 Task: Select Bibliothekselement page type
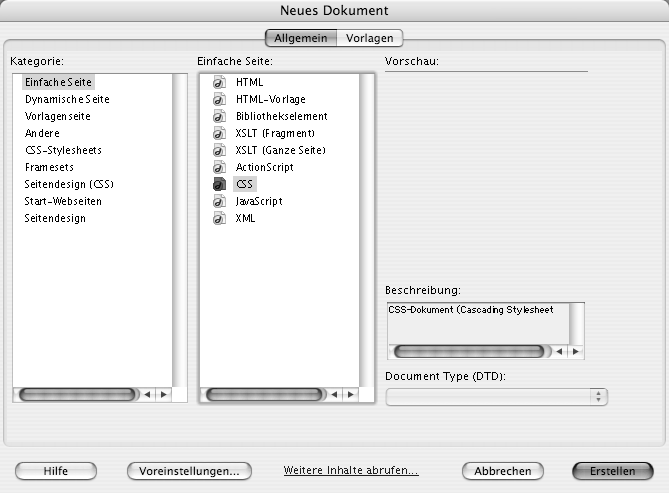tap(282, 116)
